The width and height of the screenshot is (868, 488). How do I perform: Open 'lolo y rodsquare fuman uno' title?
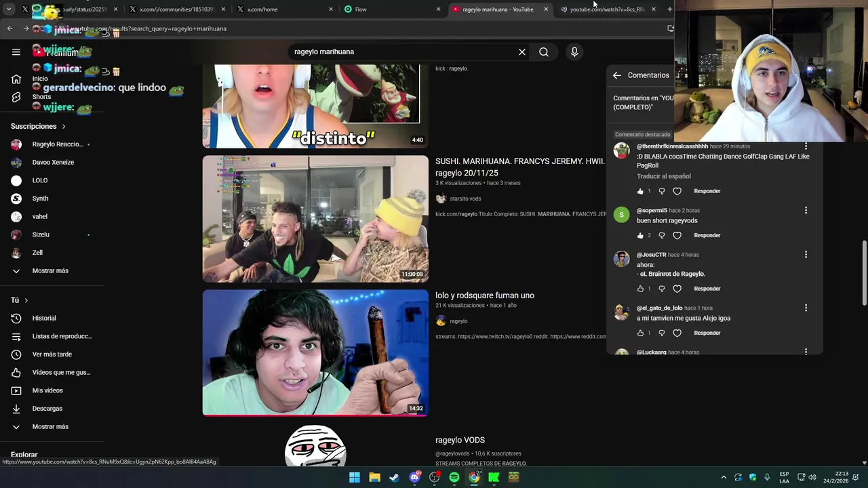click(485, 296)
